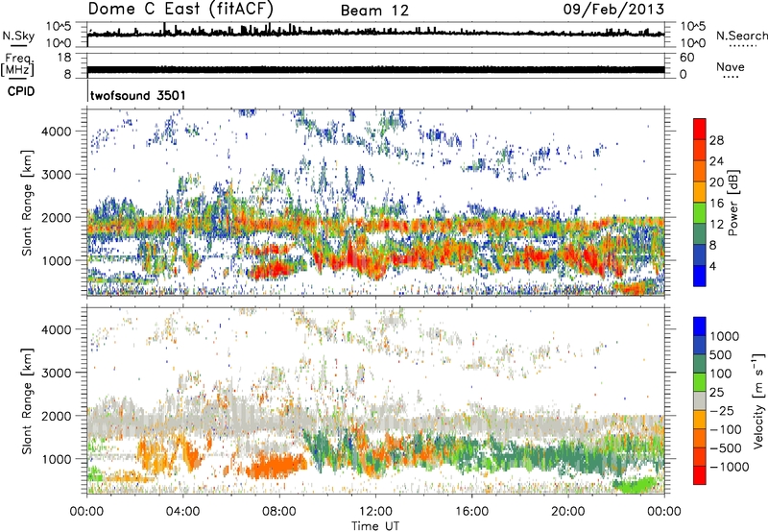Screen dimensions: 768x532
Task: Click the 'twofsound 3501' CPID text
Action: (x=138, y=95)
